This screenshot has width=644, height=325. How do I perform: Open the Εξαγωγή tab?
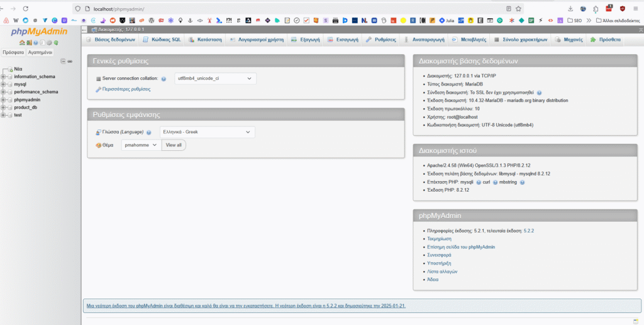[x=305, y=39]
